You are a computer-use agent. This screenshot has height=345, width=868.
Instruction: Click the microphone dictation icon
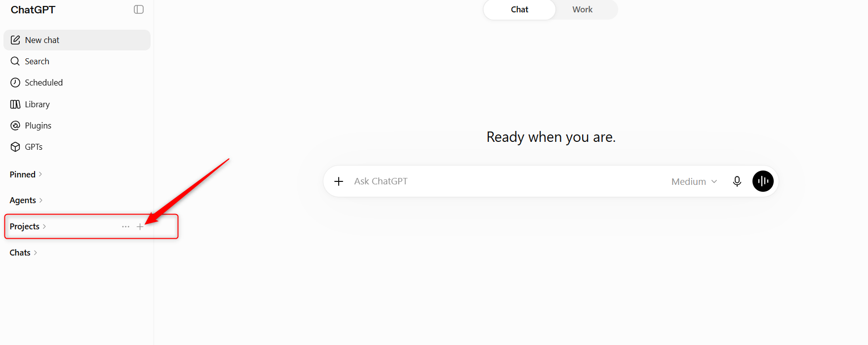pyautogui.click(x=737, y=181)
